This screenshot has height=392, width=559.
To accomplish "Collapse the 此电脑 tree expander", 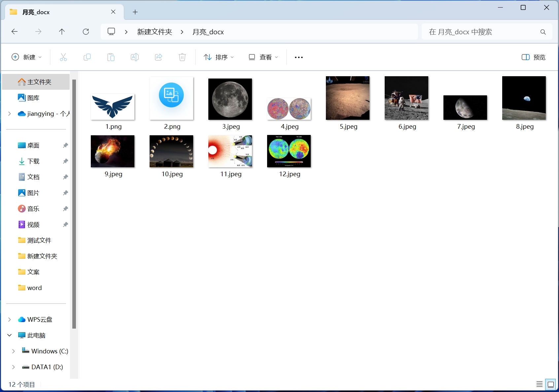I will 9,335.
